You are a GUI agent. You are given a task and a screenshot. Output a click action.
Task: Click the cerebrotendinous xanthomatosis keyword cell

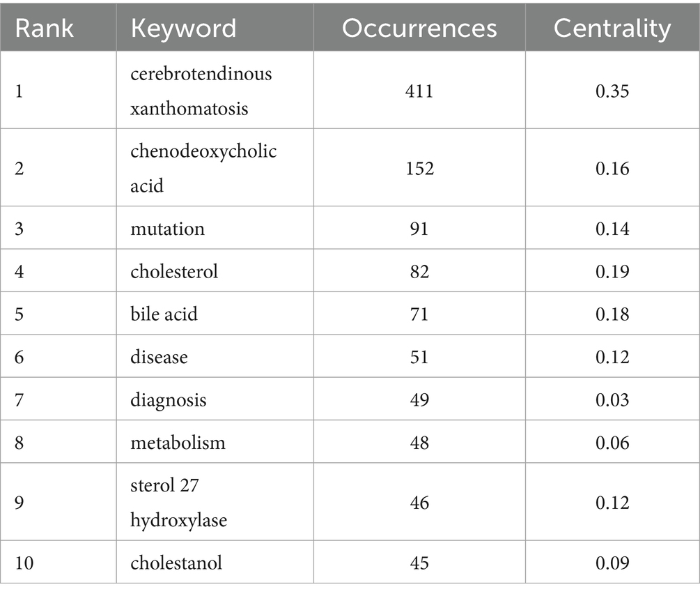click(x=215, y=90)
